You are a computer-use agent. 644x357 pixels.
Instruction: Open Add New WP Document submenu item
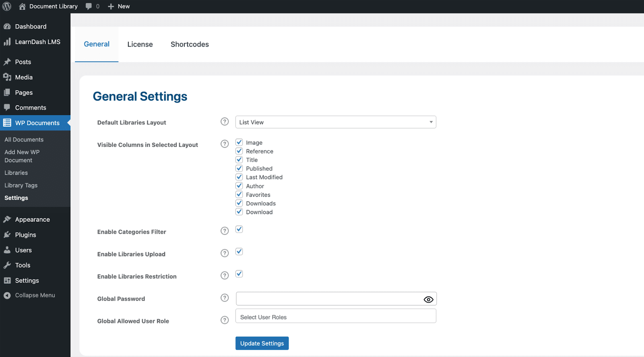click(22, 156)
